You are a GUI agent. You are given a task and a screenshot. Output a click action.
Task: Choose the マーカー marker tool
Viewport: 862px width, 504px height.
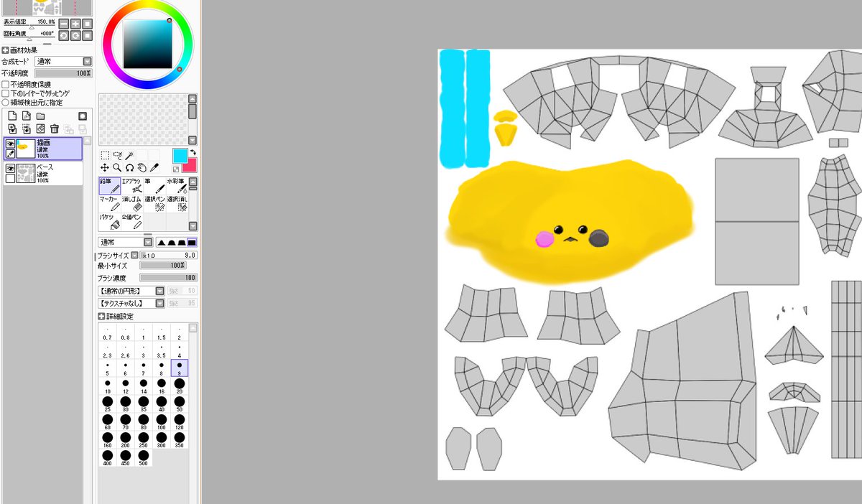tap(109, 204)
